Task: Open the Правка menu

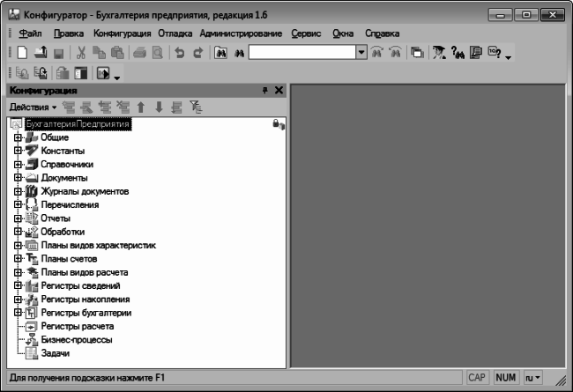Action: pyautogui.click(x=69, y=33)
